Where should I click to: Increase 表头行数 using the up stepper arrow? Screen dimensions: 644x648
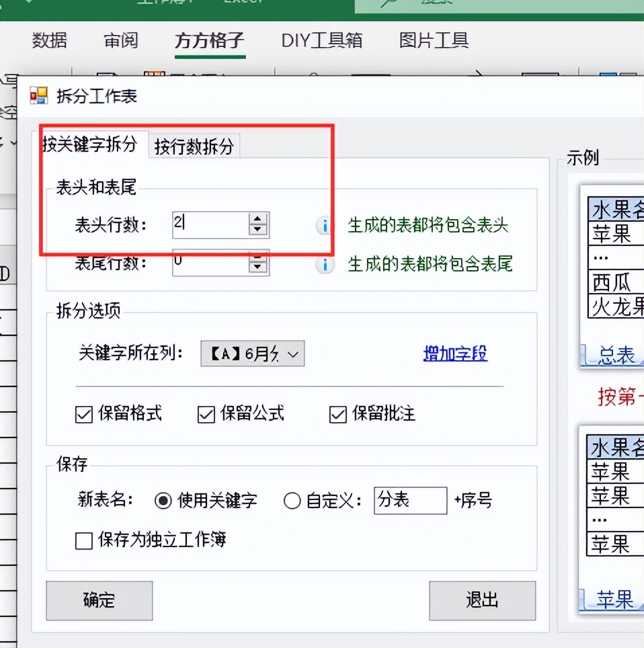click(x=257, y=220)
